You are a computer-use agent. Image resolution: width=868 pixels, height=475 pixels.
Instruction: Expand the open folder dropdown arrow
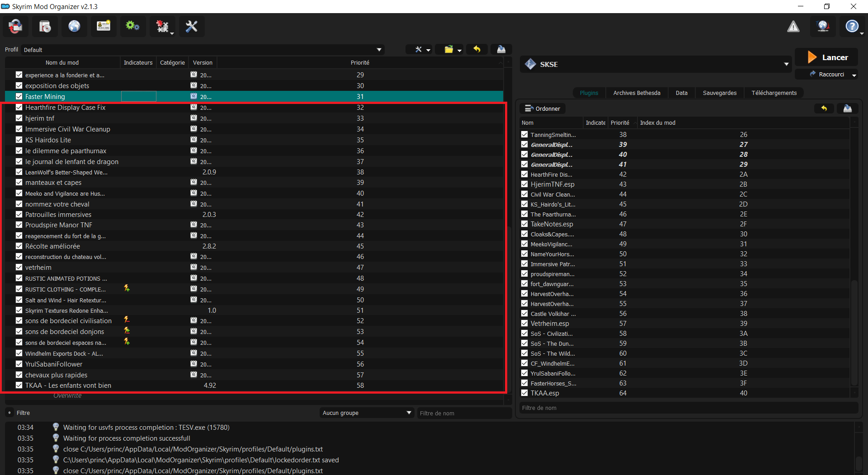click(460, 50)
